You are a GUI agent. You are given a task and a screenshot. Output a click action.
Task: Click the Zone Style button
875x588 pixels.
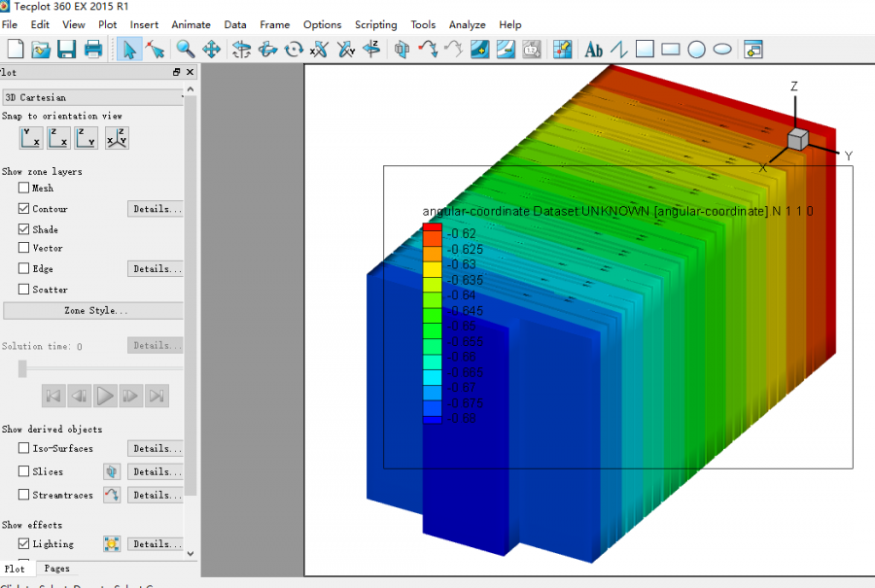pyautogui.click(x=91, y=311)
